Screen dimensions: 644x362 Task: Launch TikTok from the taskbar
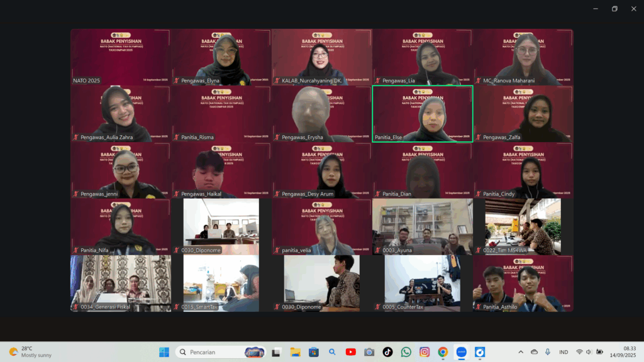(x=387, y=352)
